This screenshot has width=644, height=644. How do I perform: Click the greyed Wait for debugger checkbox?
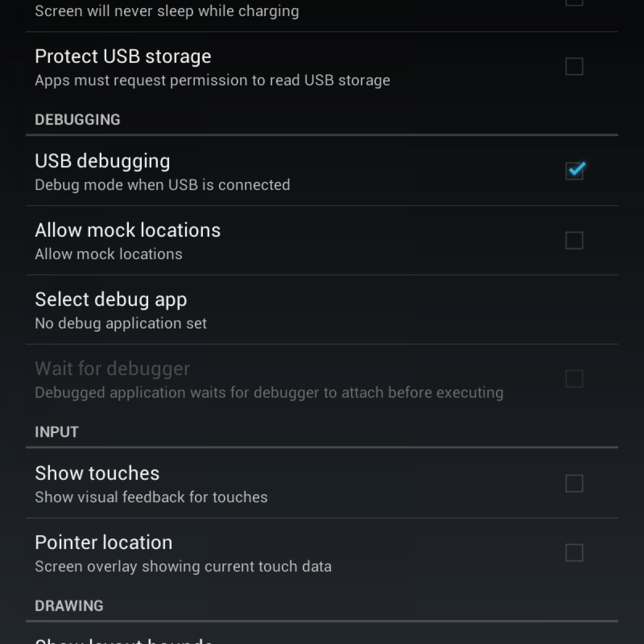coord(574,378)
